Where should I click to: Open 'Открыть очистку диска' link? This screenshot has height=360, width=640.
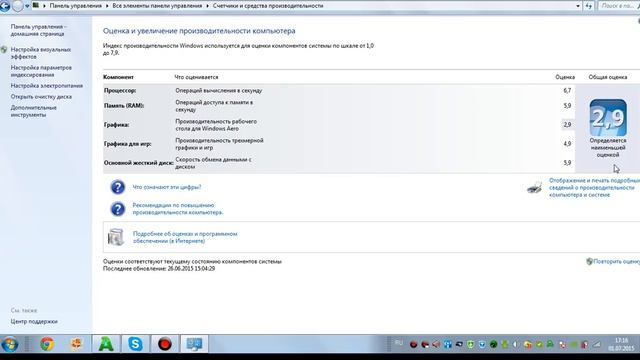click(41, 97)
